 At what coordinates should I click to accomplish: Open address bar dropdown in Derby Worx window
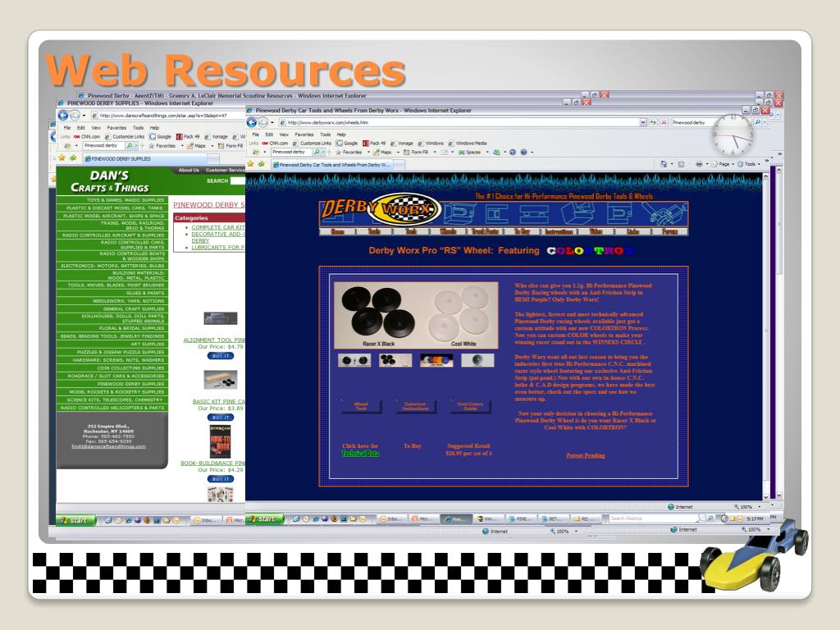click(x=643, y=122)
